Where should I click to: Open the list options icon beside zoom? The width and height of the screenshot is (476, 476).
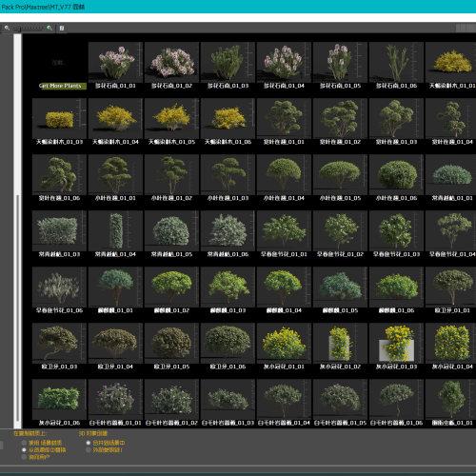pos(62,29)
